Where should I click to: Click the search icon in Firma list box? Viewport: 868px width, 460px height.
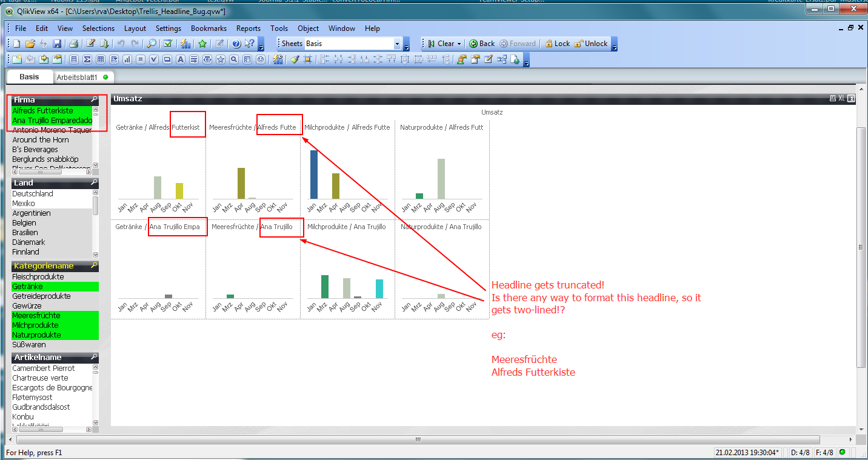[x=94, y=99]
